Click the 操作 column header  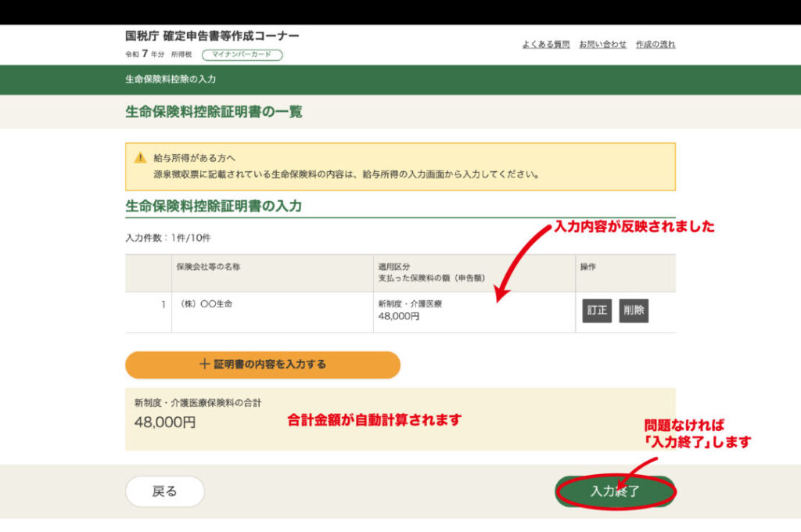click(x=588, y=267)
